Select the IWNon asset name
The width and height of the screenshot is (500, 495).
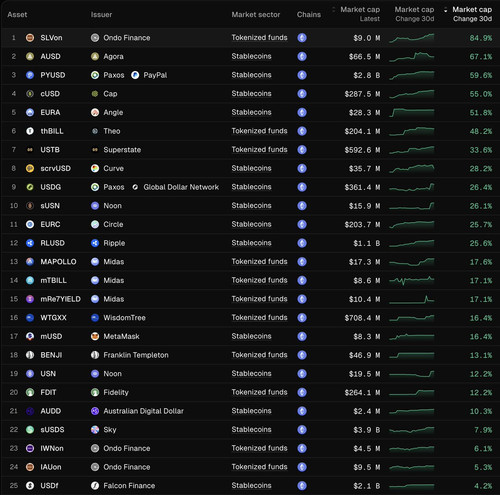[52, 448]
